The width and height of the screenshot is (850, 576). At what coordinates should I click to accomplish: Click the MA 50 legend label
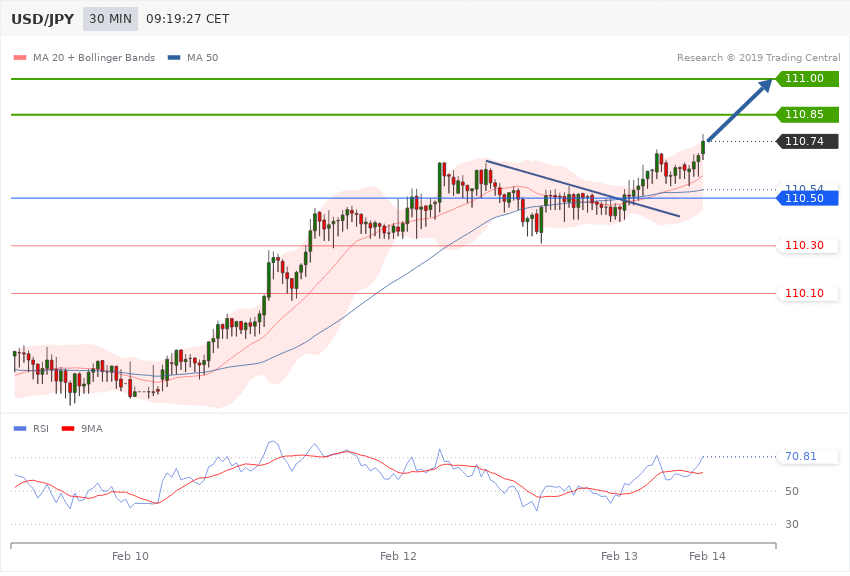point(202,57)
